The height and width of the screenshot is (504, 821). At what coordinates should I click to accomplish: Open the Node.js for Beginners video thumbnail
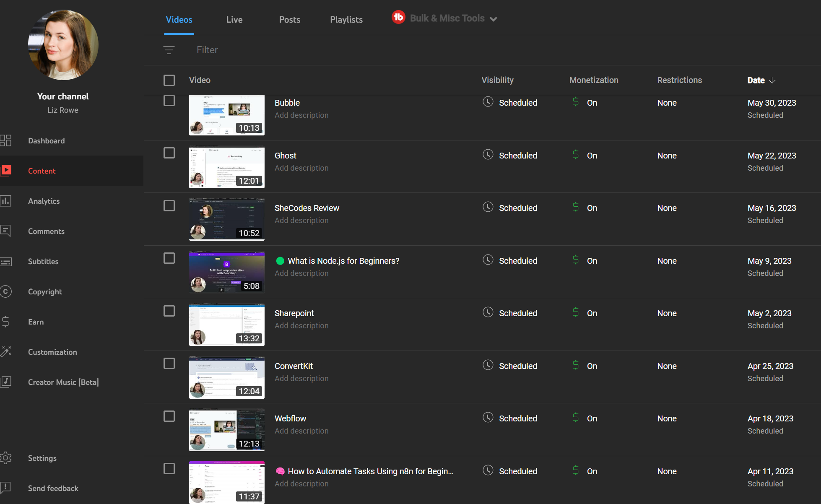point(227,272)
